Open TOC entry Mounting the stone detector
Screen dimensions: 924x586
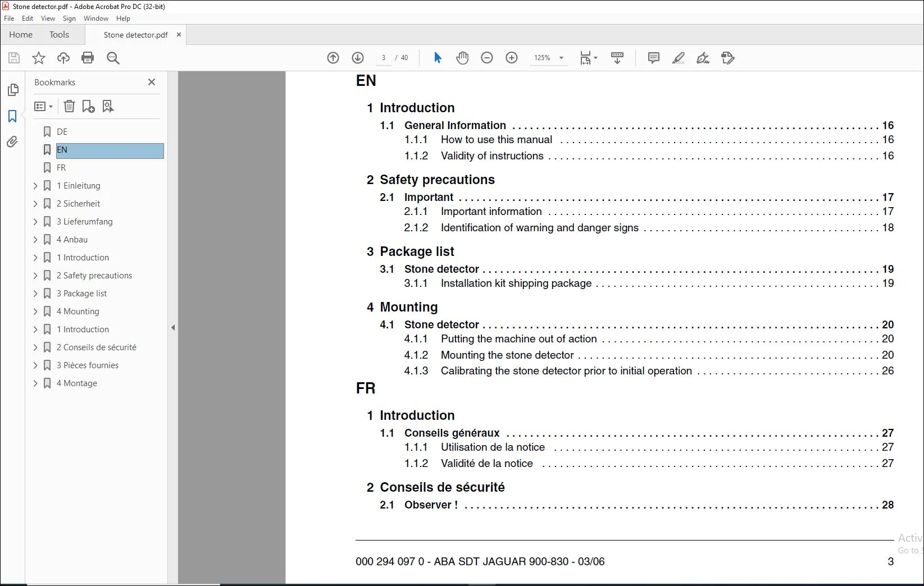coord(507,355)
